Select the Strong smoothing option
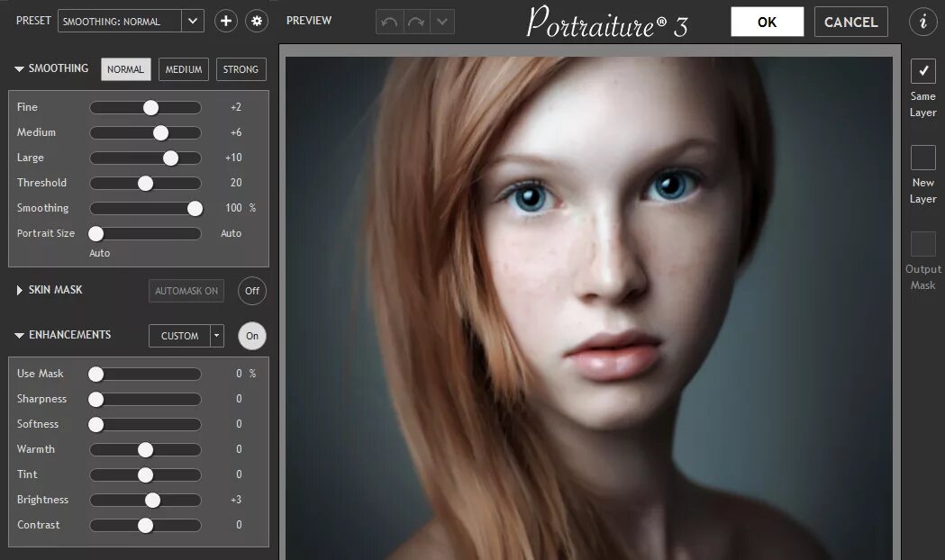This screenshot has height=560, width=945. [241, 69]
